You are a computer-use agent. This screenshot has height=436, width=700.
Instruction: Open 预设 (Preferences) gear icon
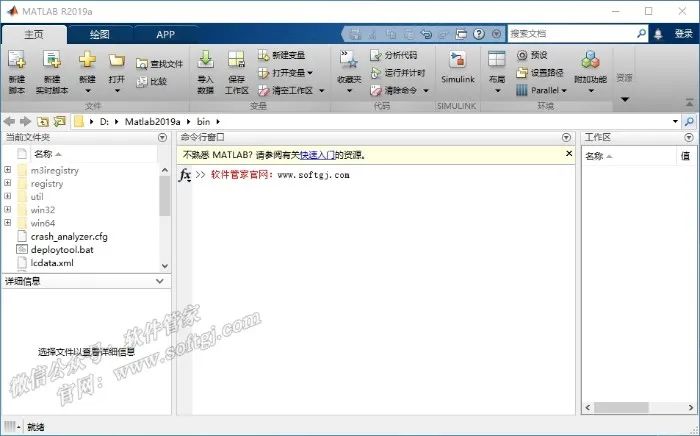(522, 55)
